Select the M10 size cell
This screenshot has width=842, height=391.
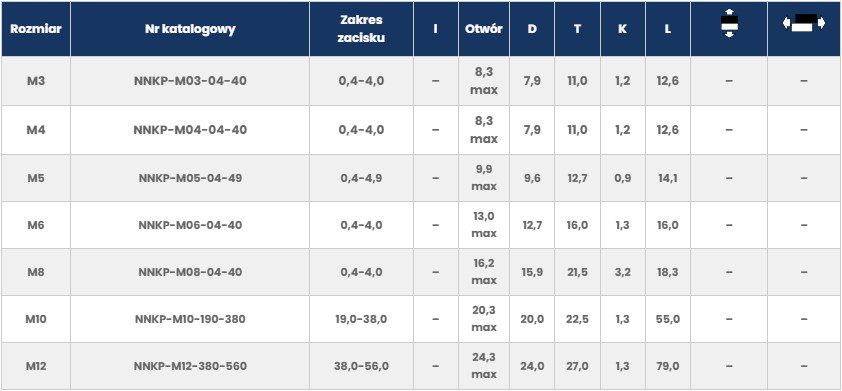tap(36, 319)
